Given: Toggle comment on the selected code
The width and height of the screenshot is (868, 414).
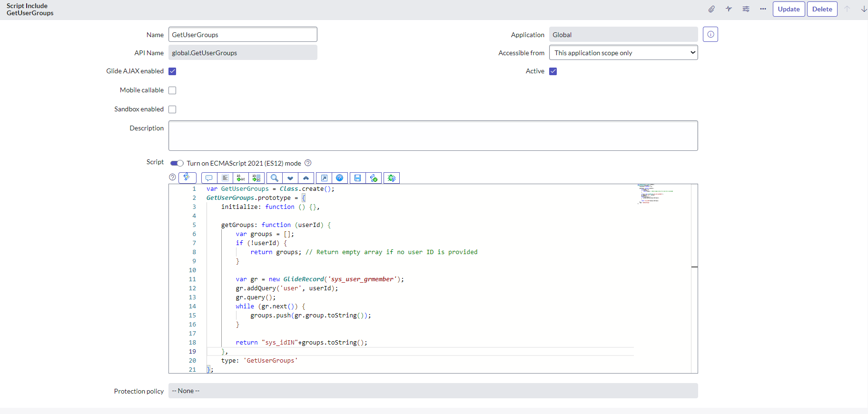Looking at the screenshot, I should click(x=209, y=178).
